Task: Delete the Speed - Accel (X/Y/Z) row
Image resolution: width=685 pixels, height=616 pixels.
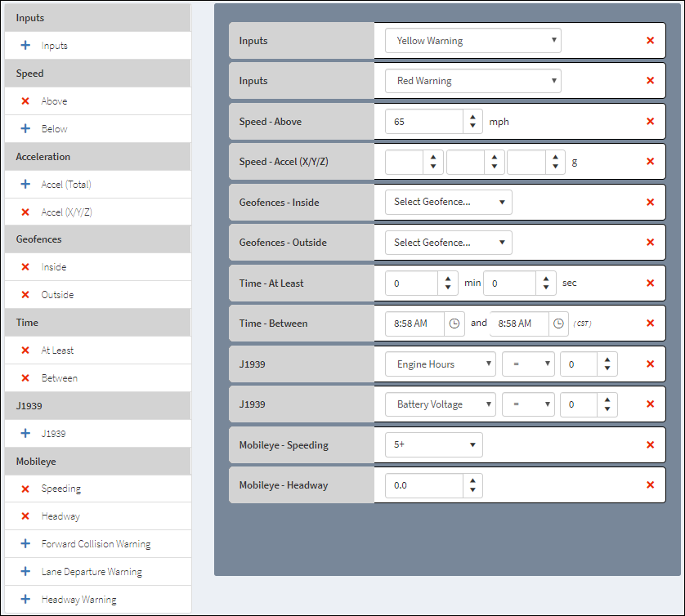Action: 650,161
